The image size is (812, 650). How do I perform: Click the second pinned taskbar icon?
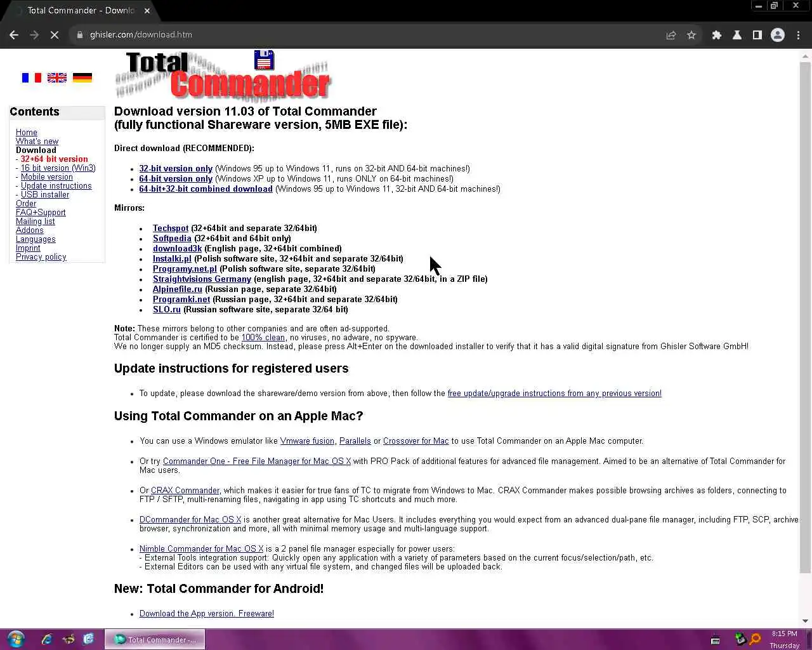(x=68, y=639)
